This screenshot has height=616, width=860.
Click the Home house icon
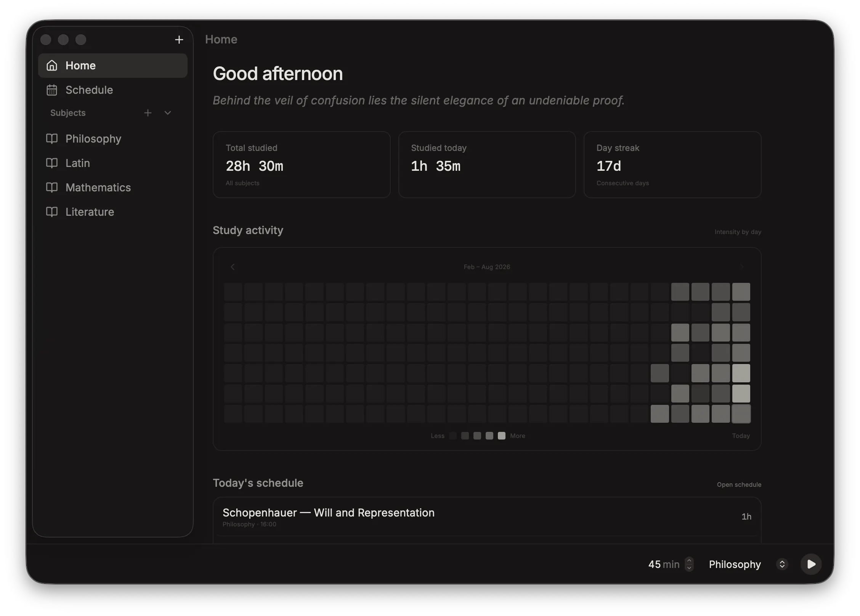[52, 66]
